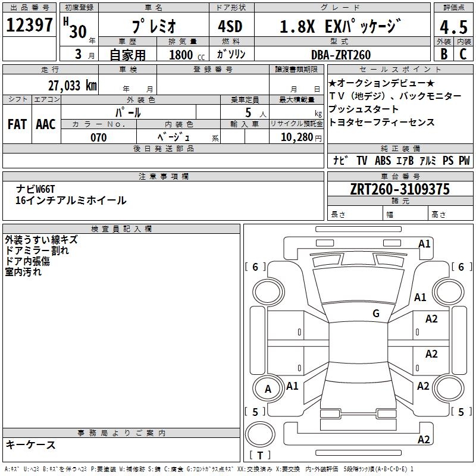Click the air conditioner value AAC
The width and height of the screenshot is (476, 476).
pyautogui.click(x=46, y=124)
